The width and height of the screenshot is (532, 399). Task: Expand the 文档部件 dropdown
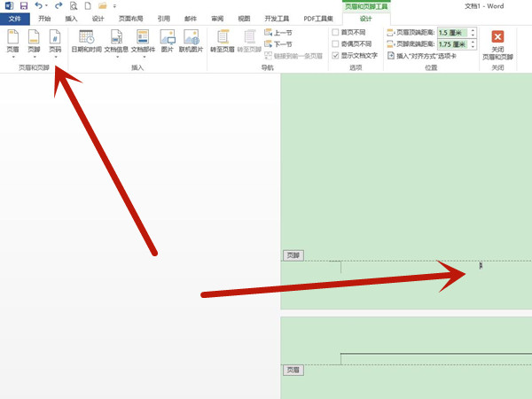tap(143, 56)
